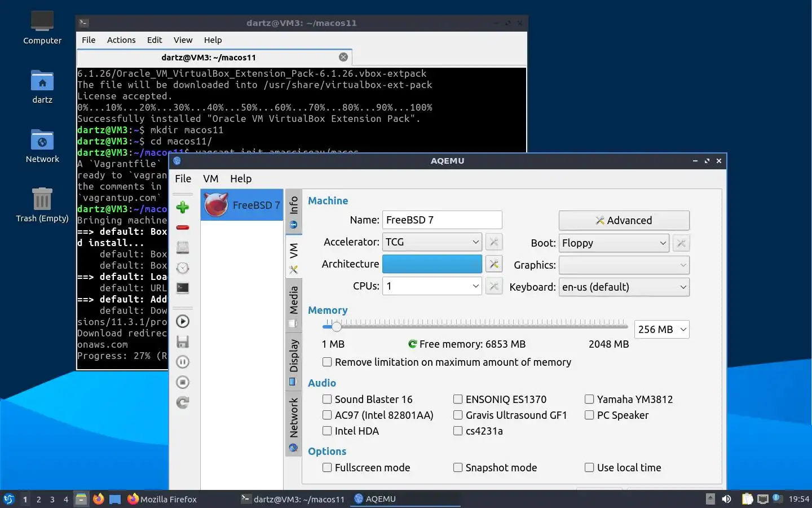Launch Firefox from the taskbar quick launcher
812x508 pixels.
[x=98, y=499]
